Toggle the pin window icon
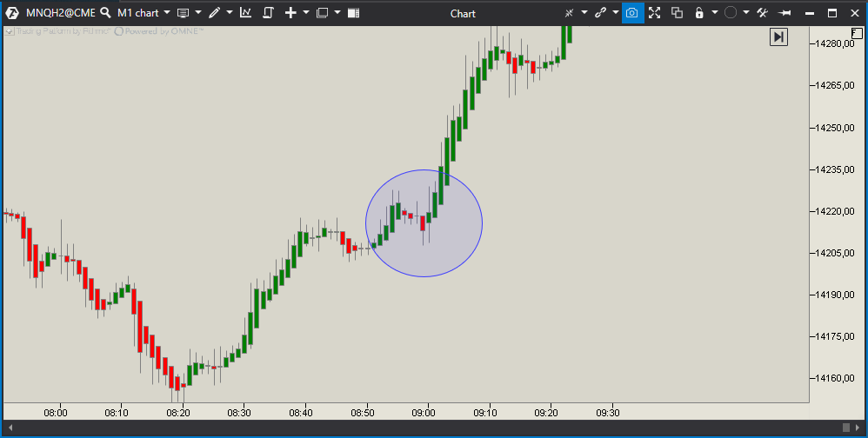The height and width of the screenshot is (438, 868). (785, 13)
